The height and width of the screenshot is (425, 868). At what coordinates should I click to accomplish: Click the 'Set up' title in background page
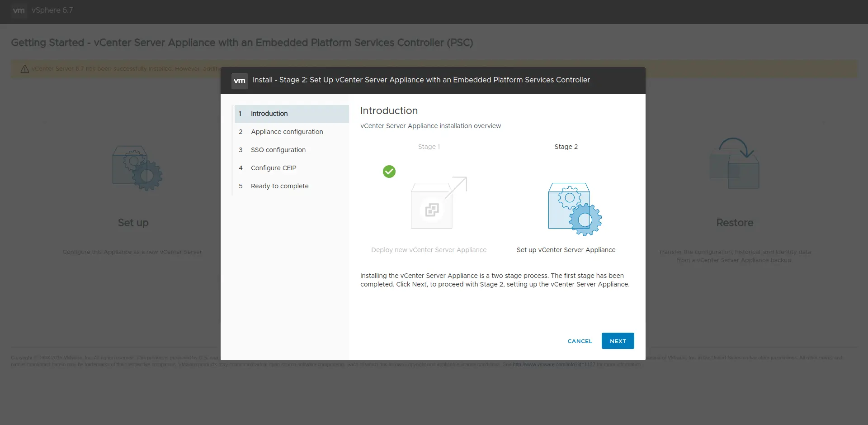pyautogui.click(x=133, y=223)
